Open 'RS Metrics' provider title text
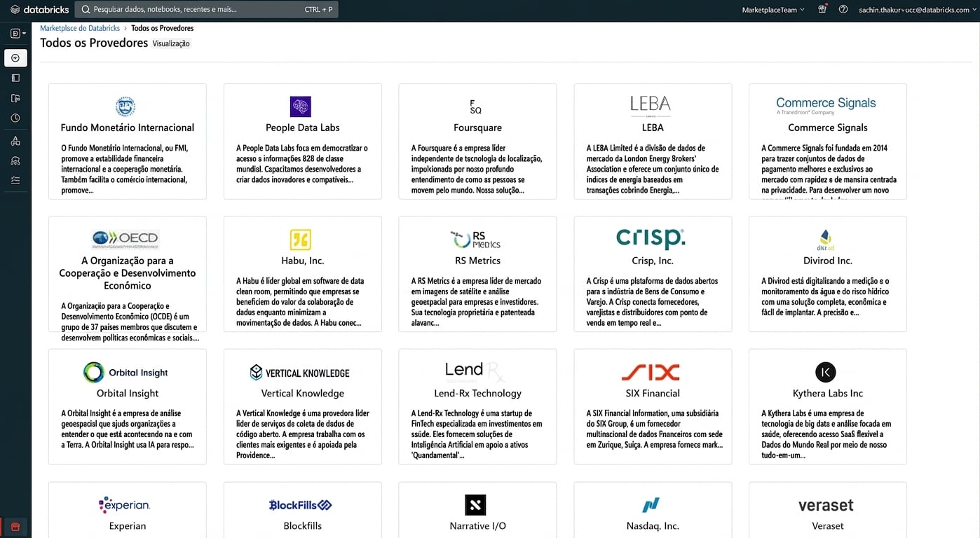Viewport: 980px width, 538px height. pyautogui.click(x=477, y=261)
